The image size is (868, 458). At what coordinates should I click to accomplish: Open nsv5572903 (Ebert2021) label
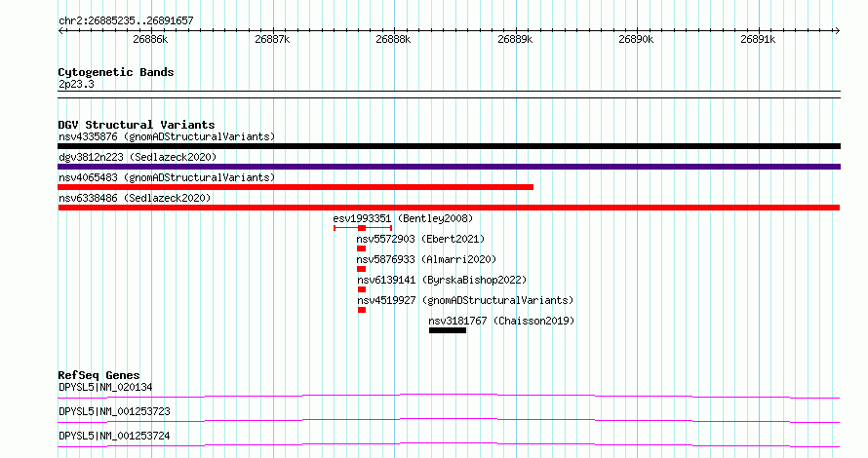coord(420,239)
